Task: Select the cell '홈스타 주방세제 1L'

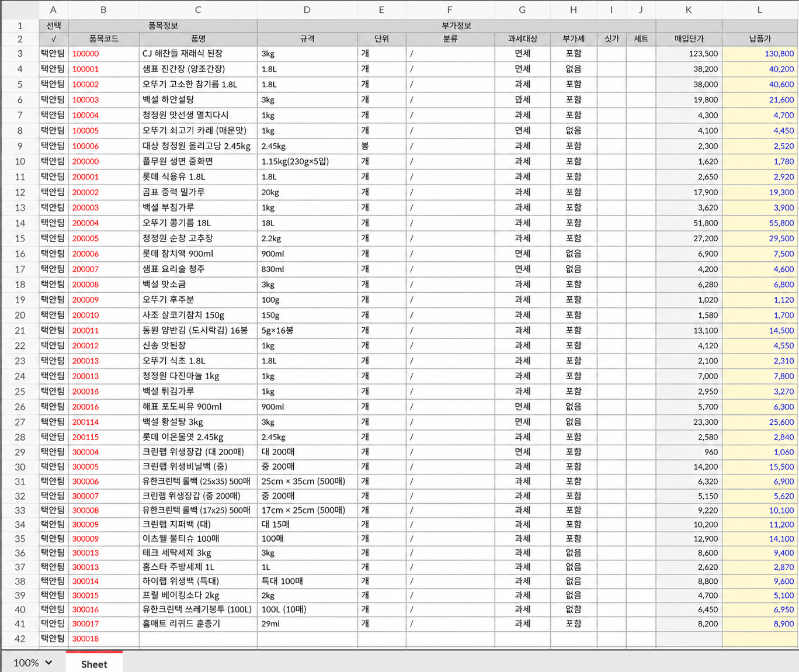Action: click(198, 567)
